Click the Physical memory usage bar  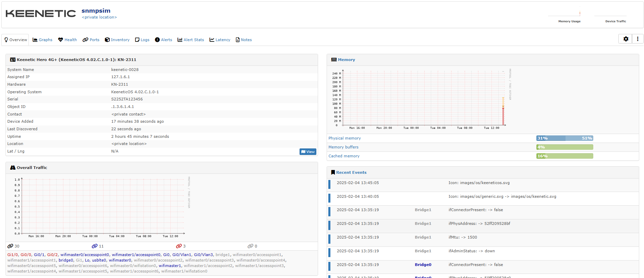564,138
